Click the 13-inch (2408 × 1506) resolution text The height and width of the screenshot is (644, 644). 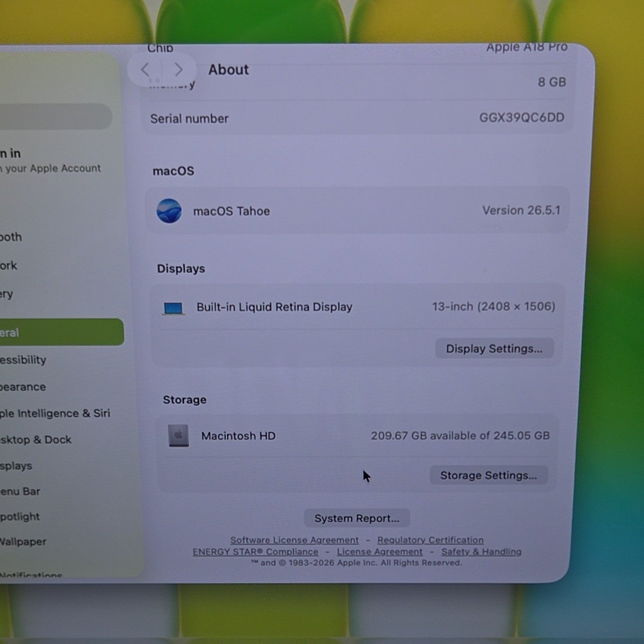click(494, 307)
